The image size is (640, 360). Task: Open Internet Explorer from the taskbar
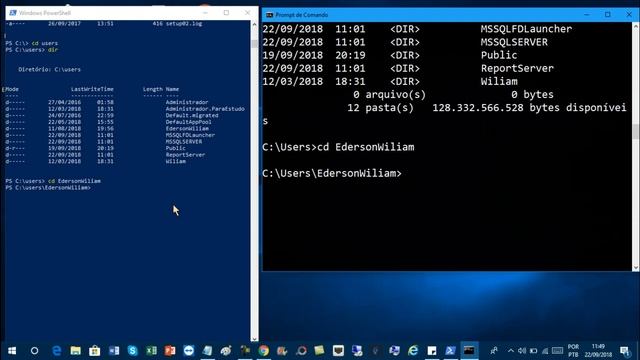point(413,351)
